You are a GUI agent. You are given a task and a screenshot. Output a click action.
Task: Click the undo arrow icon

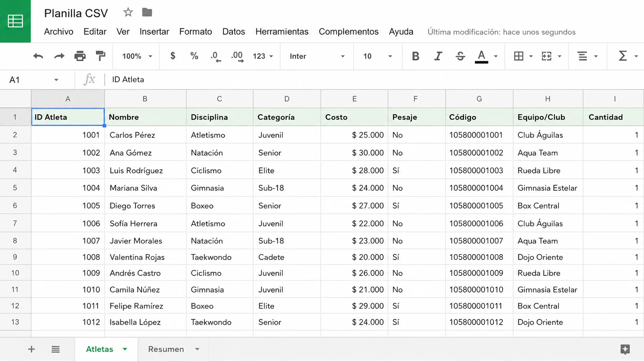tap(38, 56)
